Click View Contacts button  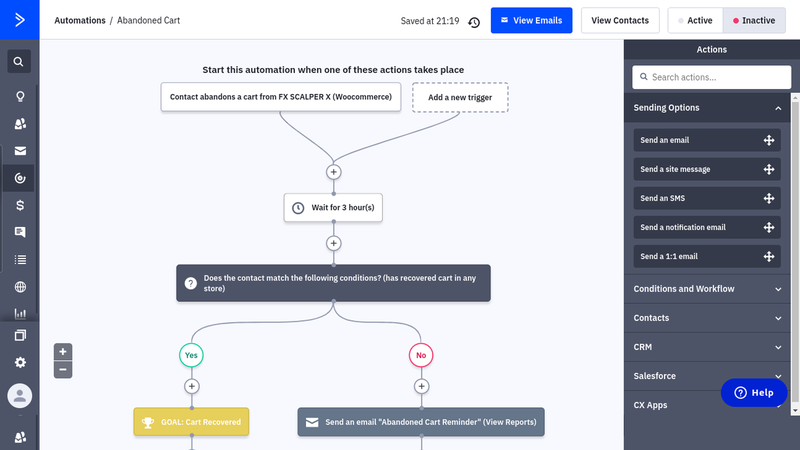[620, 20]
